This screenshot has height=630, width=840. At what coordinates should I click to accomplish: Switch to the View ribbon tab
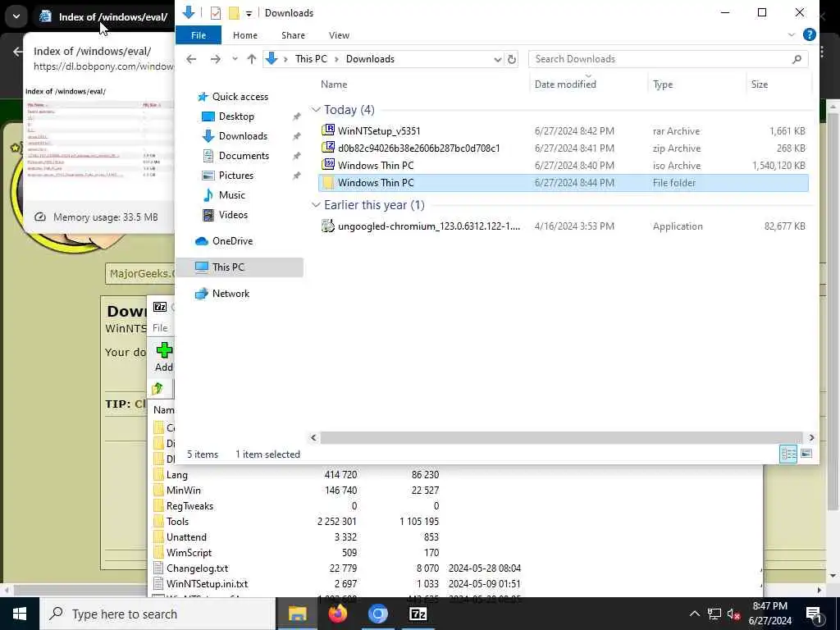point(339,35)
